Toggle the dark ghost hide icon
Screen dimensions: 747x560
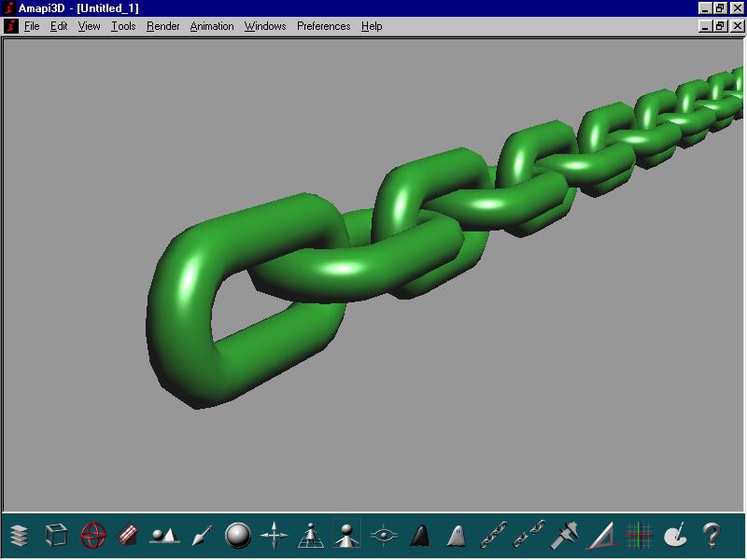click(419, 535)
